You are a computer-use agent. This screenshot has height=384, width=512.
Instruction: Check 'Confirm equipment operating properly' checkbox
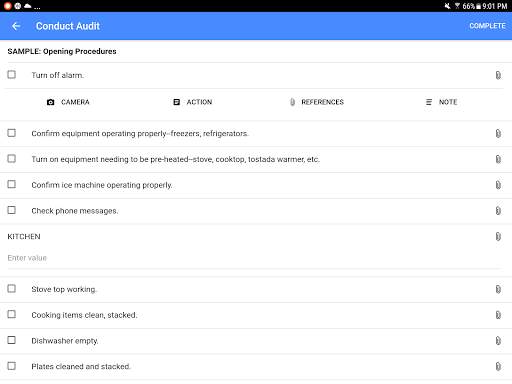pyautogui.click(x=12, y=133)
